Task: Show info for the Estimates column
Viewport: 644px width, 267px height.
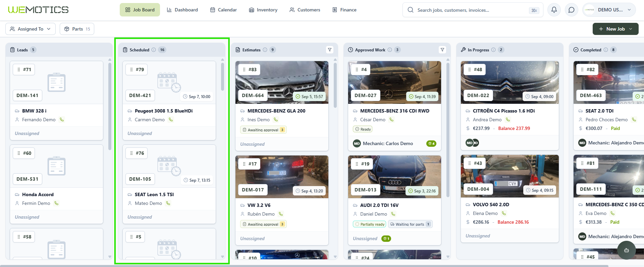Action: tap(265, 50)
